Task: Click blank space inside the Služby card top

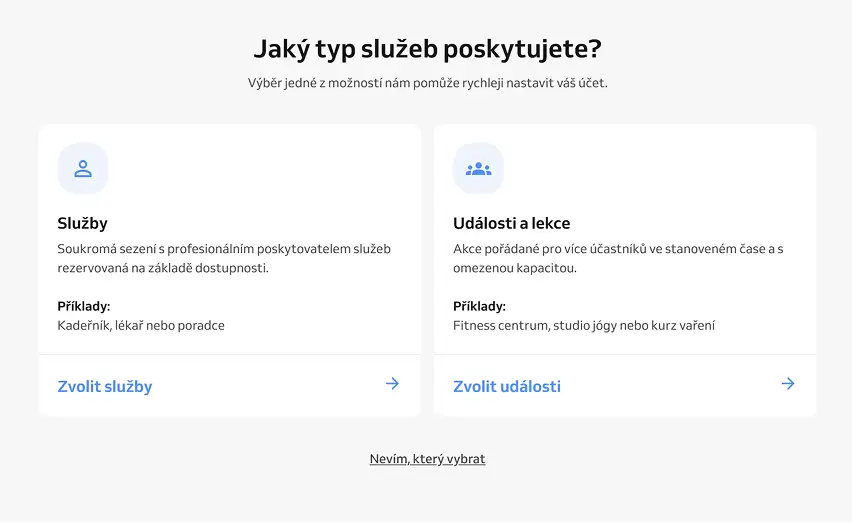Action: coord(261,168)
